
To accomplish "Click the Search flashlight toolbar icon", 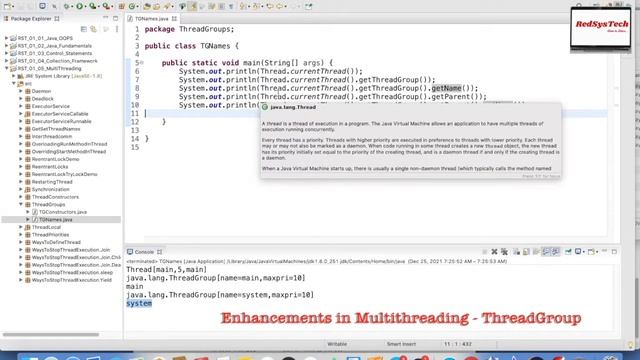I will coord(167,6).
